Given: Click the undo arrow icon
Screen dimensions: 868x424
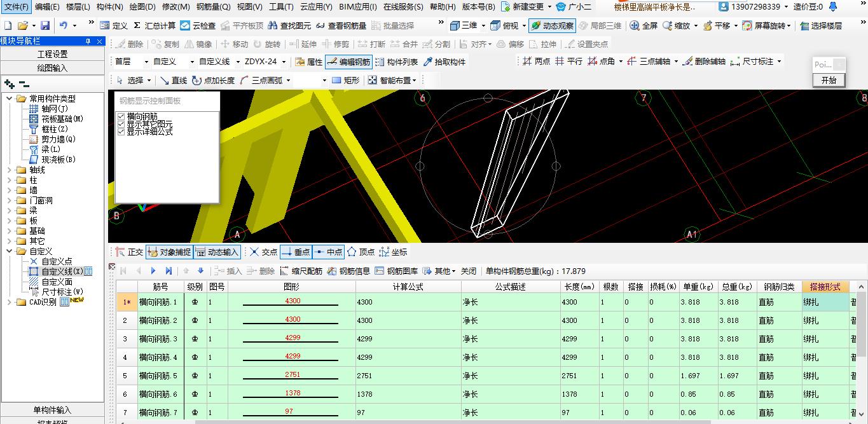Looking at the screenshot, I should (x=64, y=26).
